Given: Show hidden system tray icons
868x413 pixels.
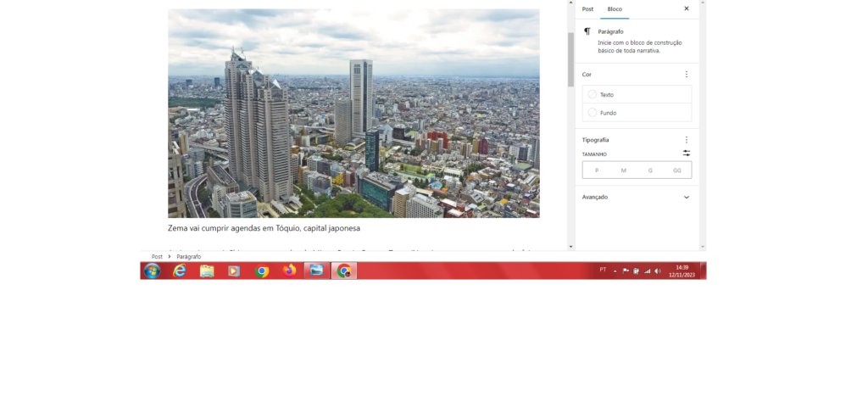Looking at the screenshot, I should coord(615,271).
